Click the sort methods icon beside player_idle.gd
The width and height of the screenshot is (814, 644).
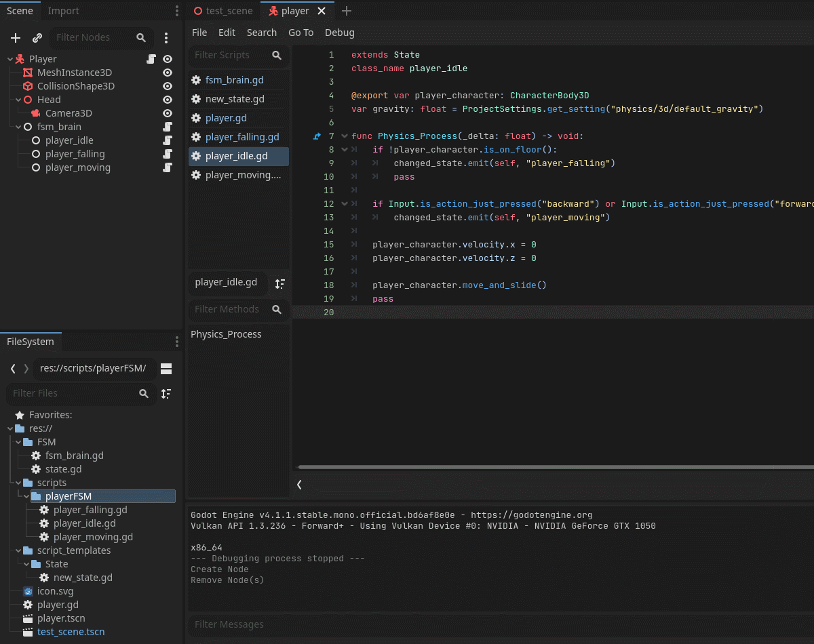279,283
